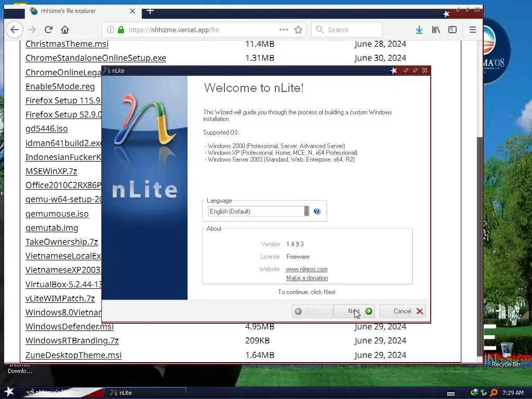Click the system tray magnifier icon
532x399 pixels.
tap(494, 393)
